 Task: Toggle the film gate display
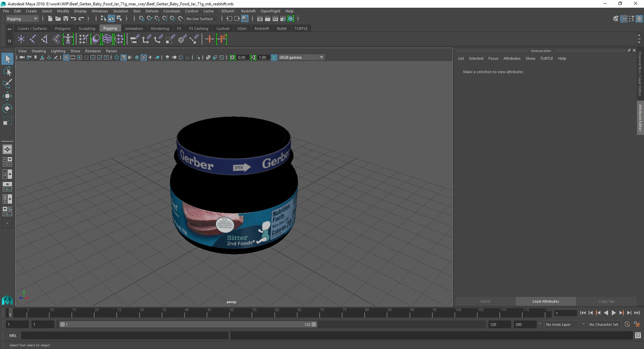tap(73, 57)
